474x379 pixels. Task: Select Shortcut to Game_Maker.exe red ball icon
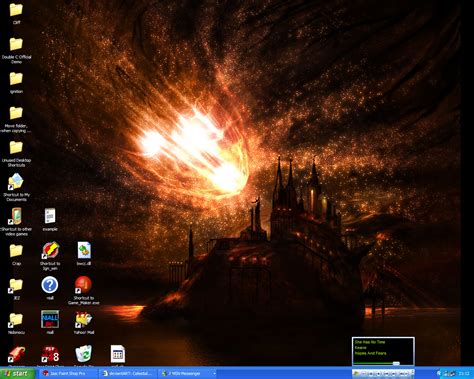click(x=84, y=285)
